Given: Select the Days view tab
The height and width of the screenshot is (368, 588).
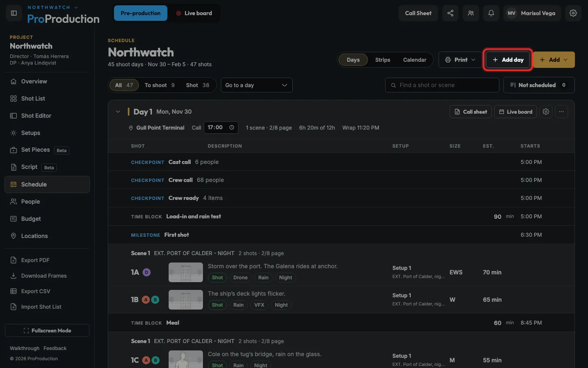Looking at the screenshot, I should pyautogui.click(x=353, y=60).
